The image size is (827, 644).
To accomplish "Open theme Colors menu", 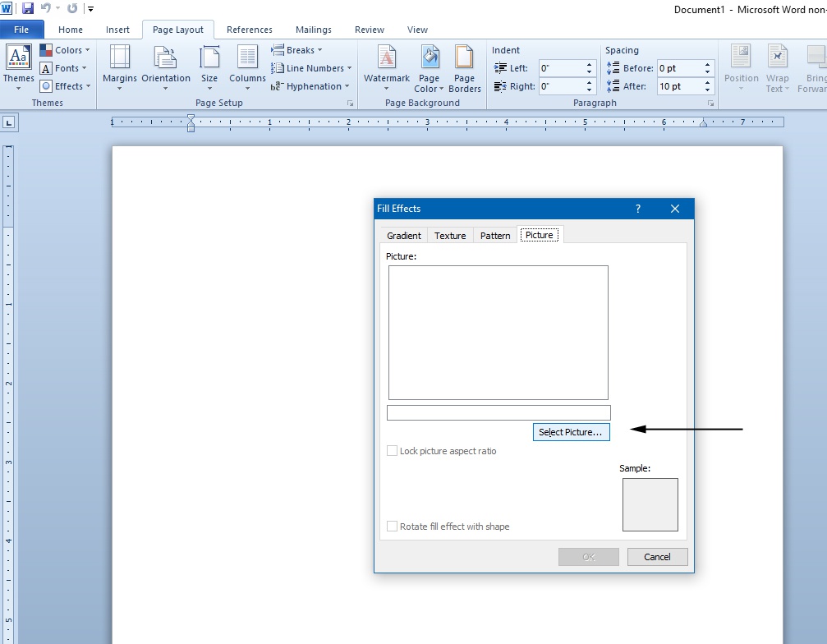I will (65, 50).
